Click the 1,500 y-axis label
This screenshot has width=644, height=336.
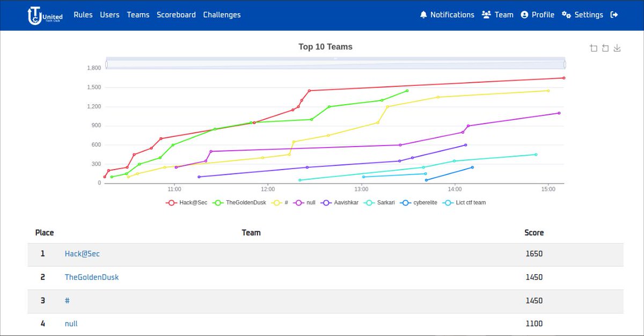click(93, 87)
